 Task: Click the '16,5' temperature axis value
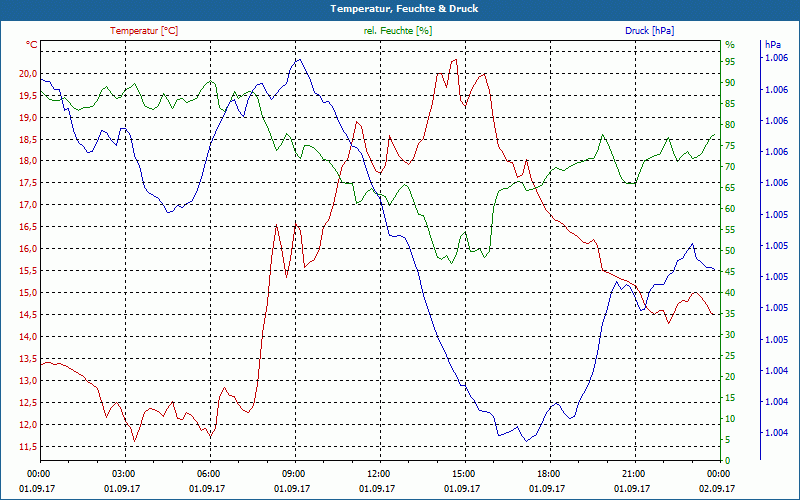(28, 227)
